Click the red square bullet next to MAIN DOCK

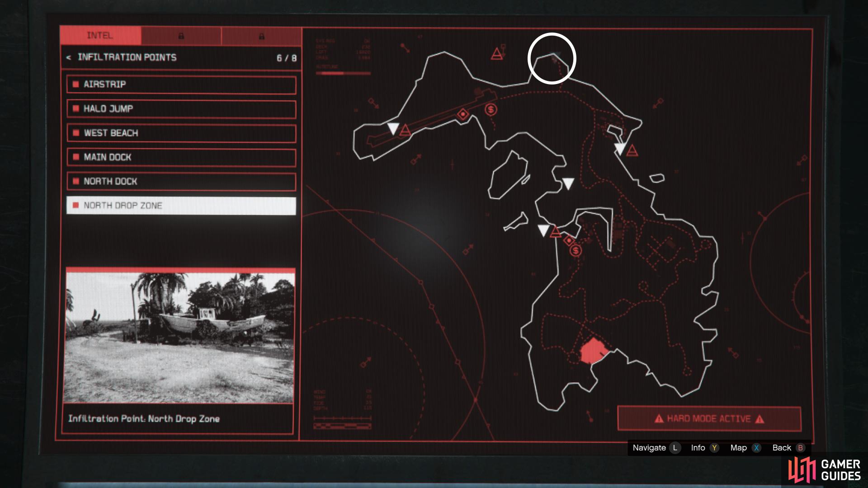click(x=75, y=157)
